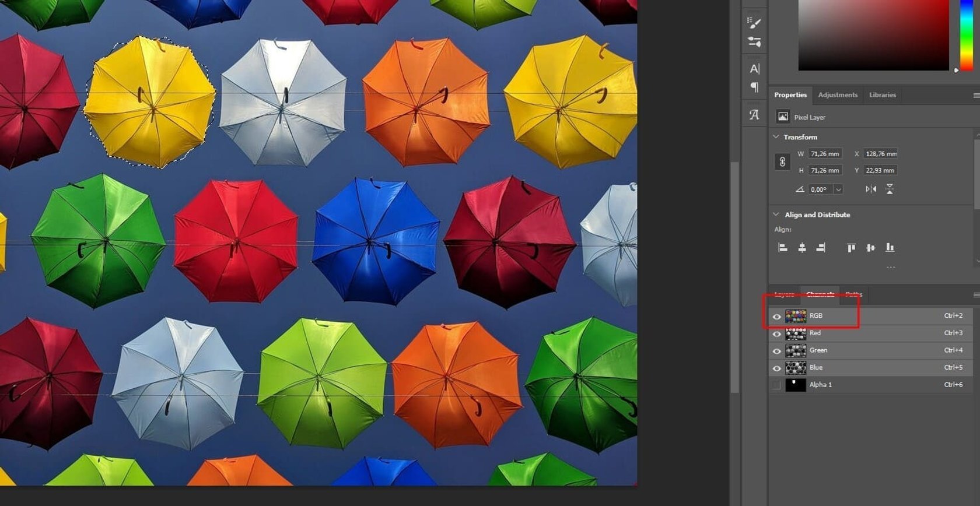This screenshot has height=506, width=980.
Task: Switch to the Layers tab
Action: (783, 294)
